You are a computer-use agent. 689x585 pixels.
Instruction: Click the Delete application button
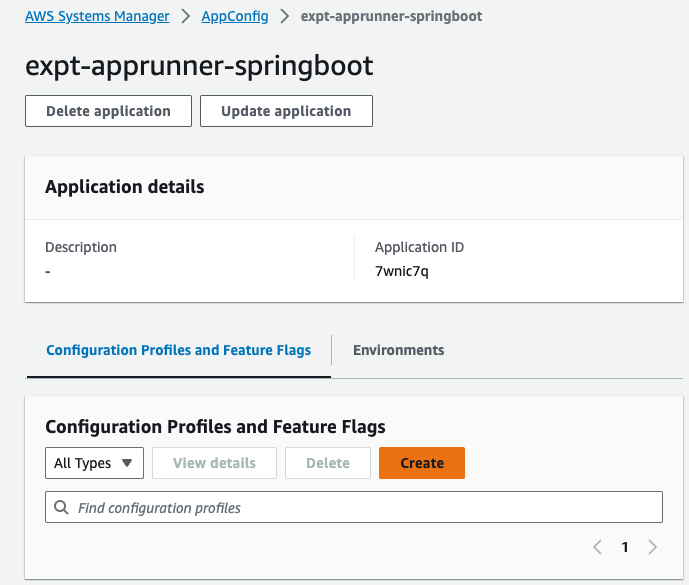[109, 111]
